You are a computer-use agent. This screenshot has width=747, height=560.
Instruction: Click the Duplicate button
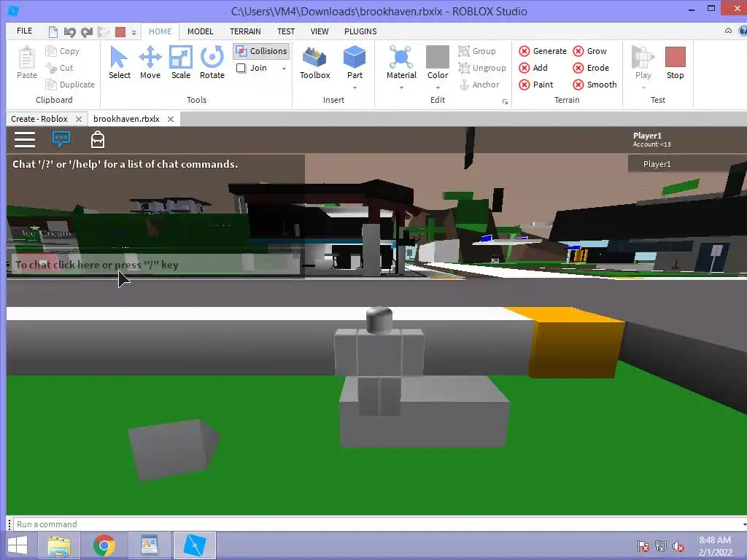point(70,85)
